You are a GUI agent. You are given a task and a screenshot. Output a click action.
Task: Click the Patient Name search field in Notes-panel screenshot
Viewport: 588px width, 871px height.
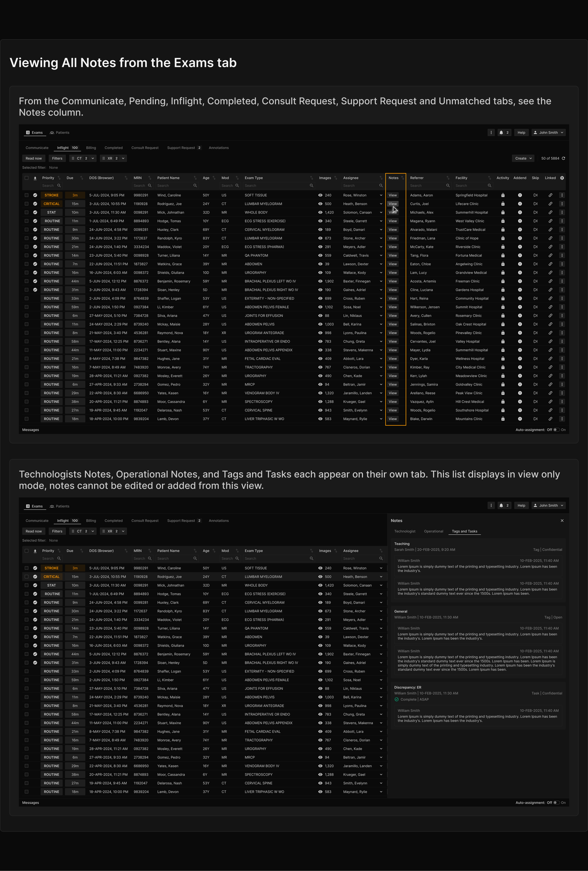[176, 559]
